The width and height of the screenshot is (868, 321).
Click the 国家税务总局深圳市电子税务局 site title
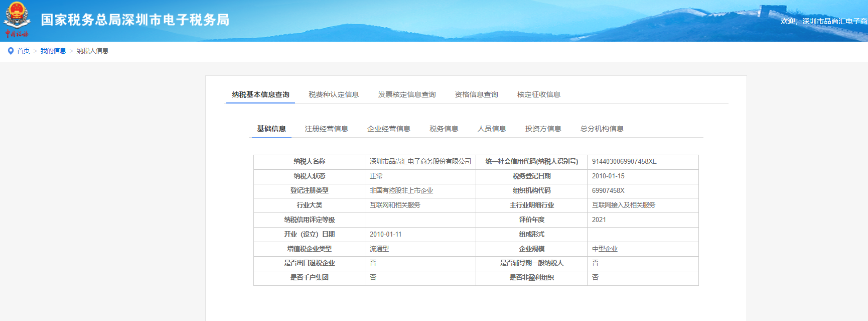pos(135,20)
